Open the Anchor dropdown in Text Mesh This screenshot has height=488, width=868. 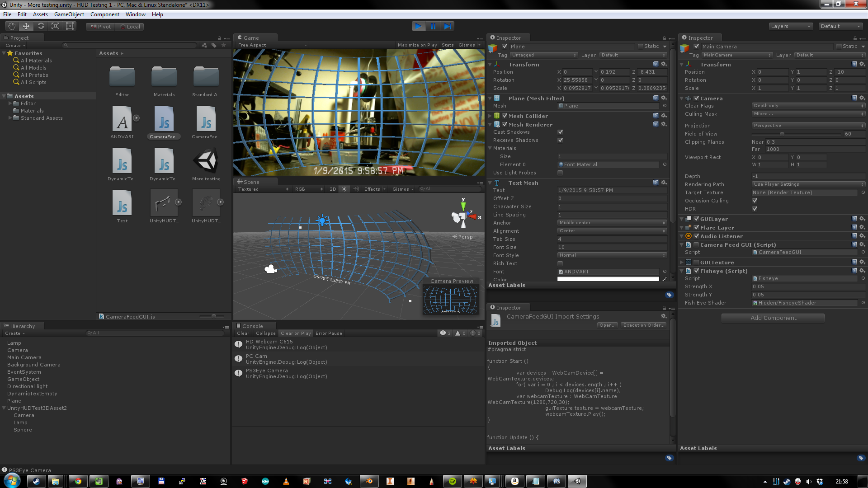[611, 222]
